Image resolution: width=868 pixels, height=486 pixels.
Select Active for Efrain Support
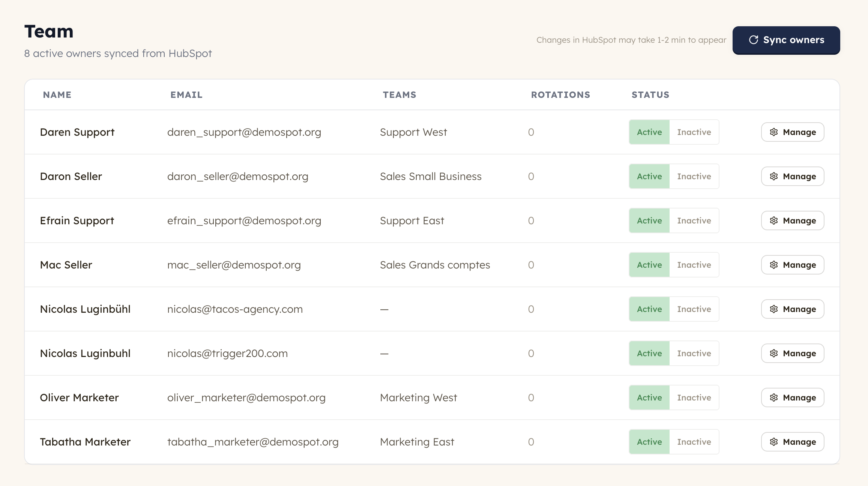[x=649, y=220]
